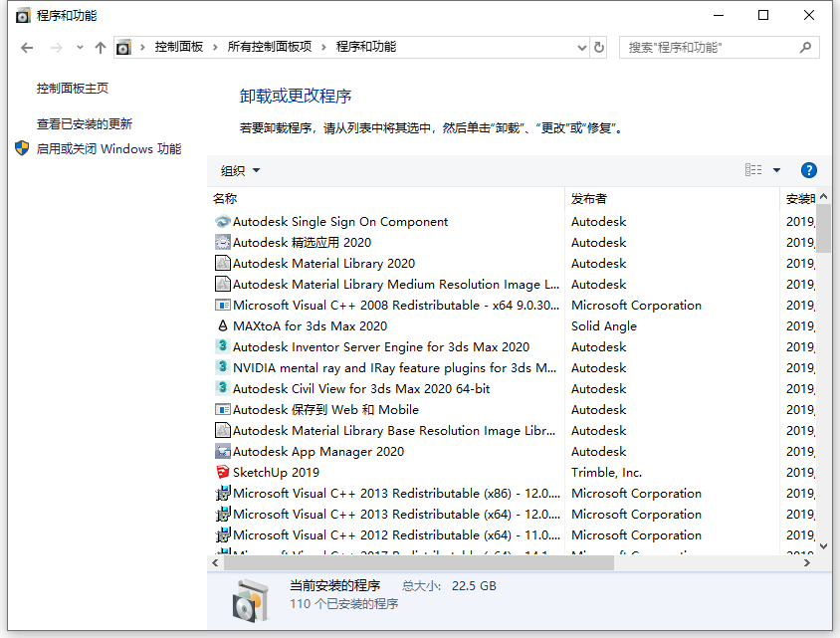Click the Material Library Base Resolution icon

pos(222,430)
